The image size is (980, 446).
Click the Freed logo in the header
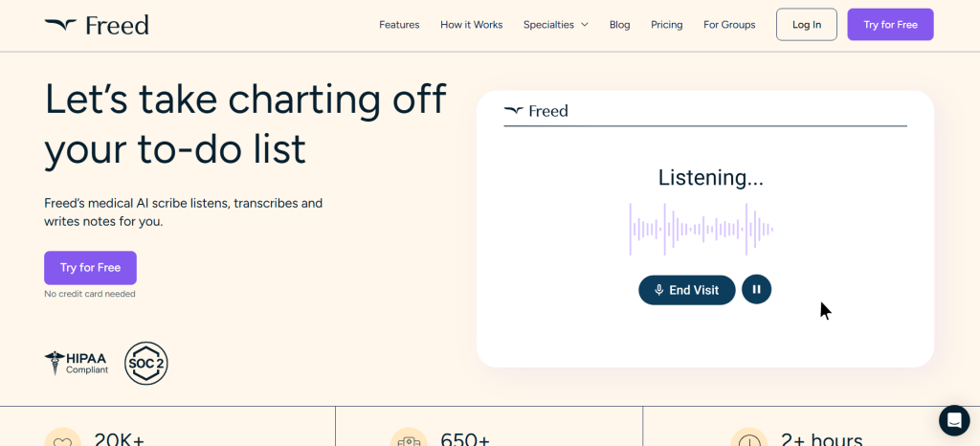97,25
